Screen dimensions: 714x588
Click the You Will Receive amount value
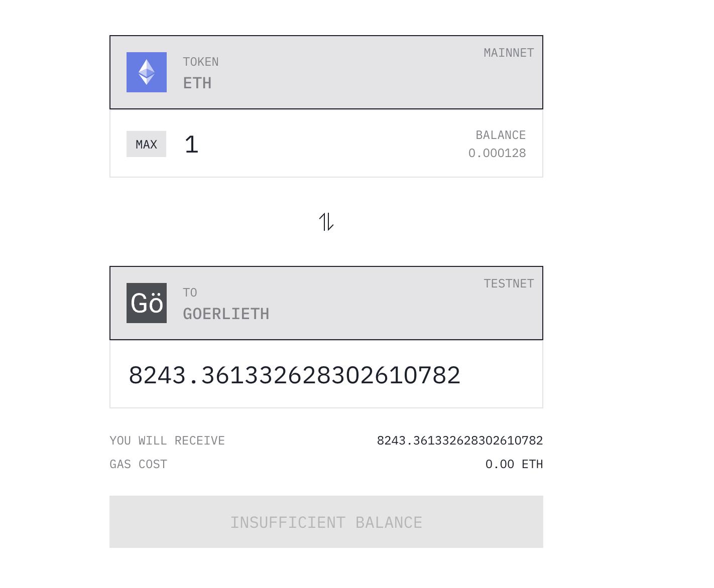tap(459, 440)
